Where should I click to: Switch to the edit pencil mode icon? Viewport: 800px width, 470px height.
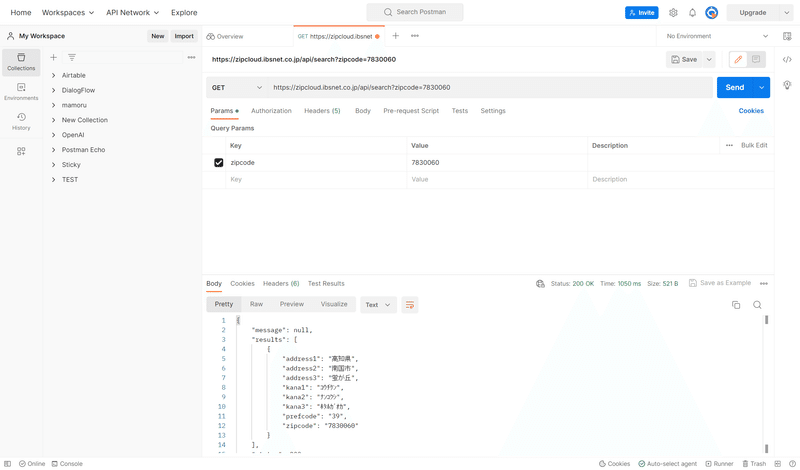pos(738,59)
